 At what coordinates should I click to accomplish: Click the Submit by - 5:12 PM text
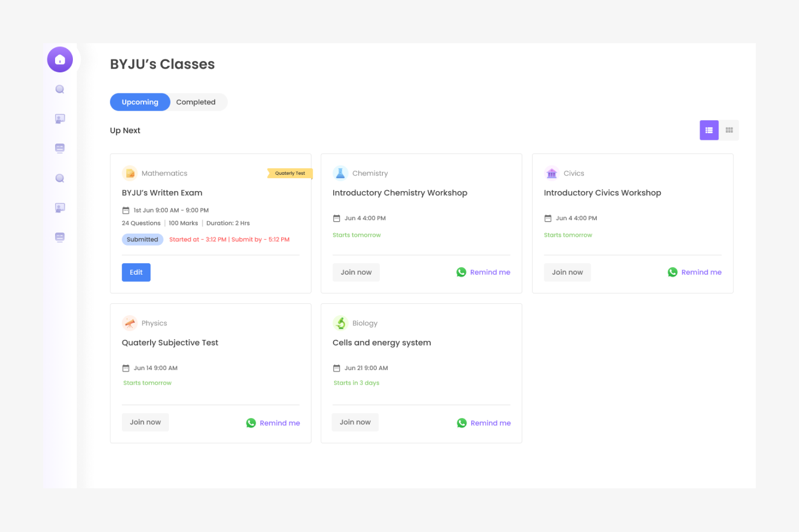pyautogui.click(x=260, y=240)
